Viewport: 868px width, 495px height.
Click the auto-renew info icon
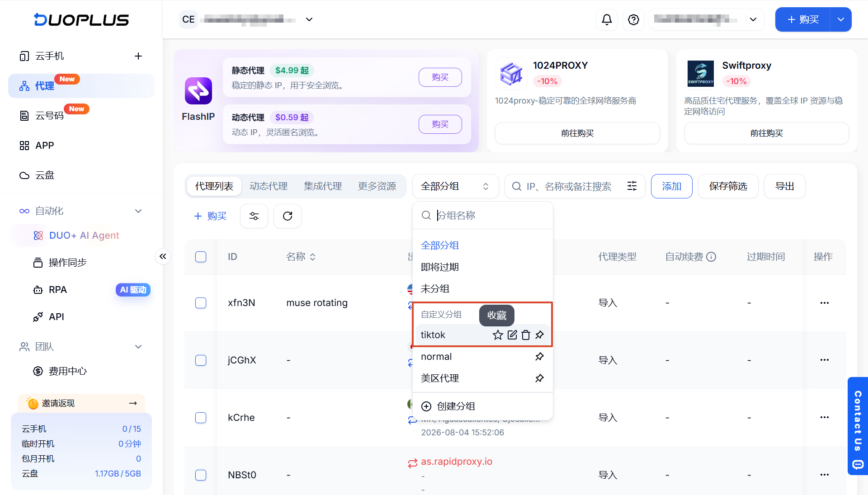(x=711, y=257)
